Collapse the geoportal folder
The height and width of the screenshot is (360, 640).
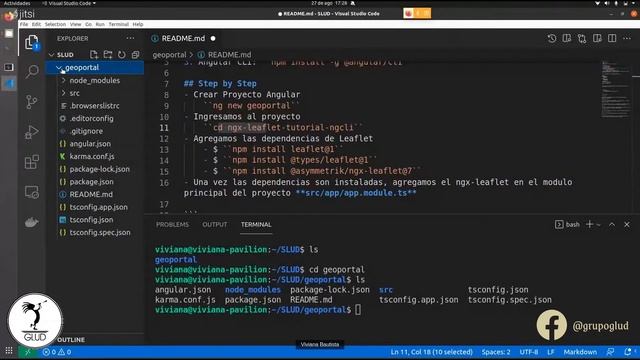(59, 67)
